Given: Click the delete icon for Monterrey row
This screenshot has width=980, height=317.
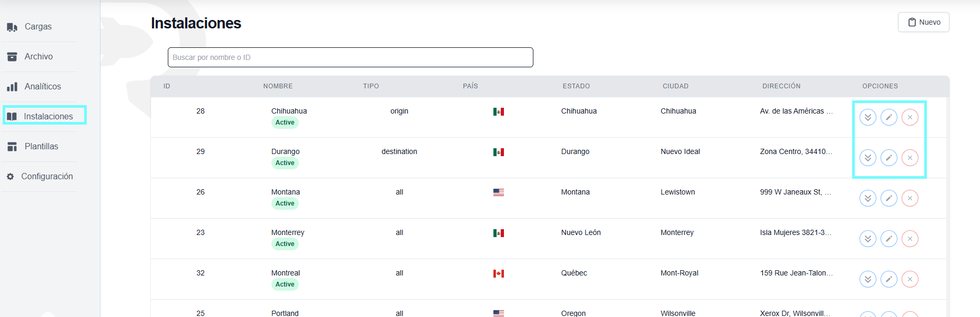Looking at the screenshot, I should click(910, 239).
